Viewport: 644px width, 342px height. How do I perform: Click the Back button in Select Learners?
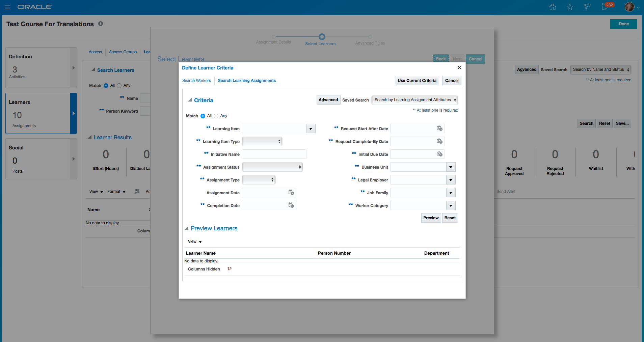point(440,59)
